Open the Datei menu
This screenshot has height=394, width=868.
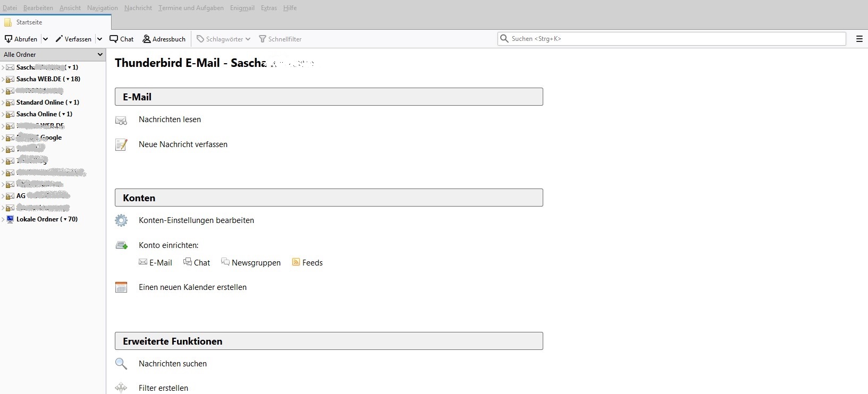[10, 8]
